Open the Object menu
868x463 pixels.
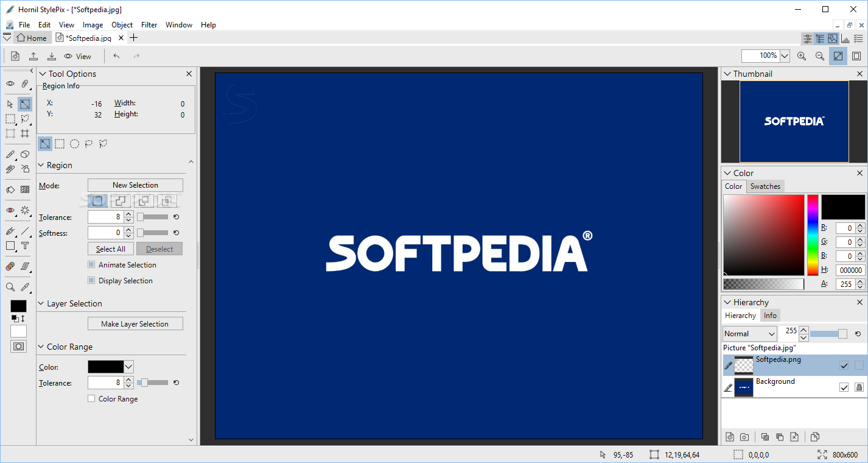[x=122, y=25]
